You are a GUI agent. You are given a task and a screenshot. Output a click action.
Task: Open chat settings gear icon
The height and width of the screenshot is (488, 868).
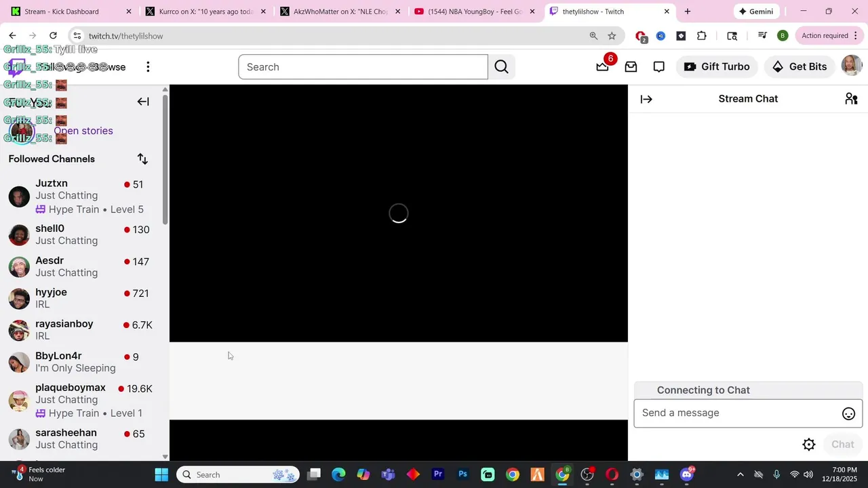tap(809, 445)
